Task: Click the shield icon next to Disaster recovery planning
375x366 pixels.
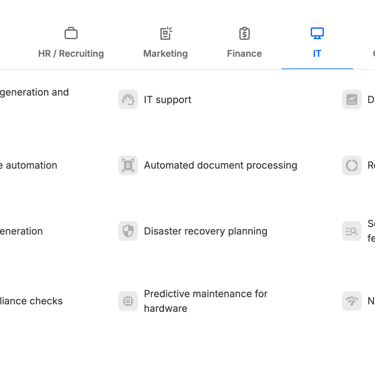Action: coord(128,231)
